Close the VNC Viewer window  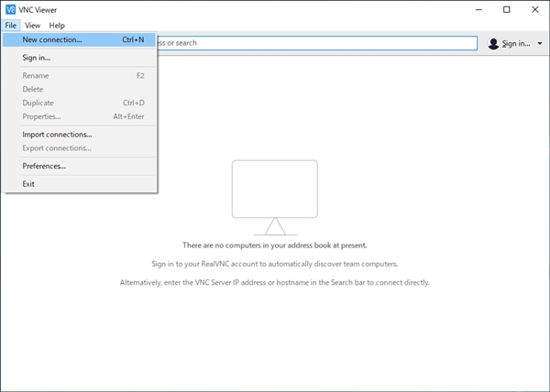point(535,9)
